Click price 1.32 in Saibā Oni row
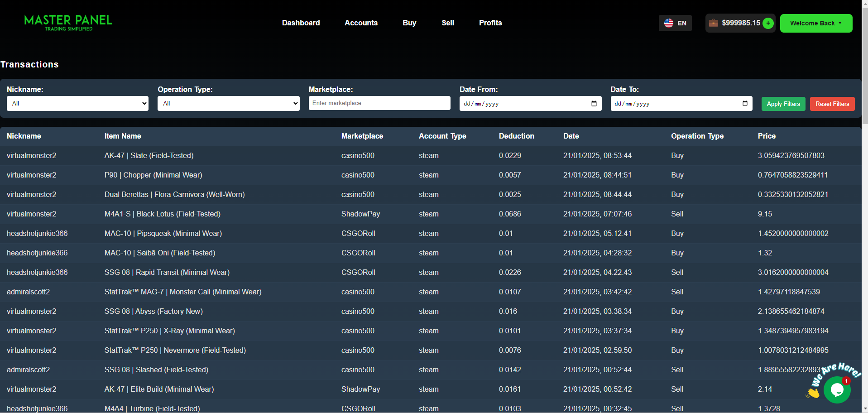The width and height of the screenshot is (868, 413). [x=765, y=253]
